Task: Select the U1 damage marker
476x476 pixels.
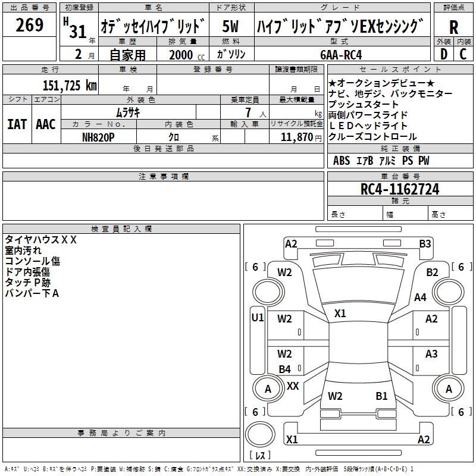Action: coord(257,318)
